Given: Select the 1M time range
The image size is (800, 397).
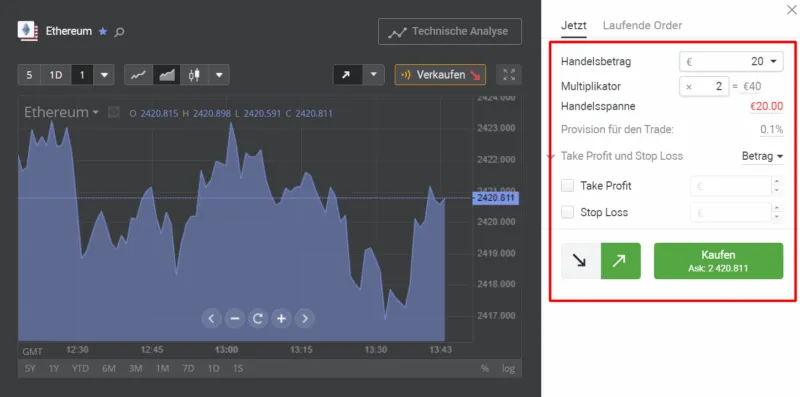Looking at the screenshot, I should (x=162, y=368).
